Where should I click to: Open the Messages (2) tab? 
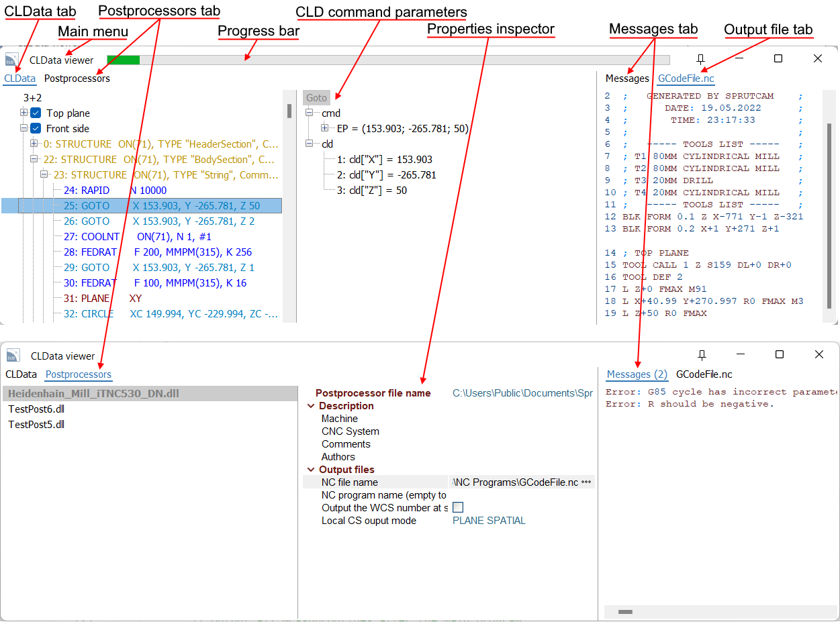tap(637, 375)
